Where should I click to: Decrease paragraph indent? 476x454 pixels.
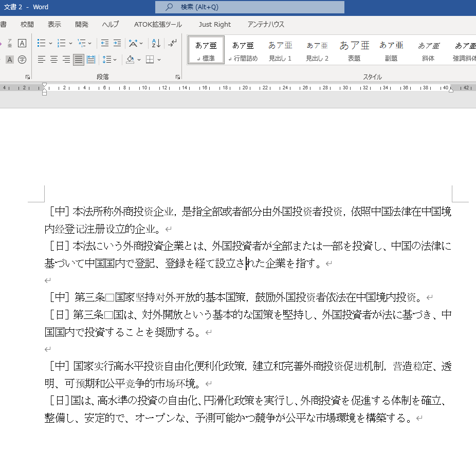click(105, 43)
